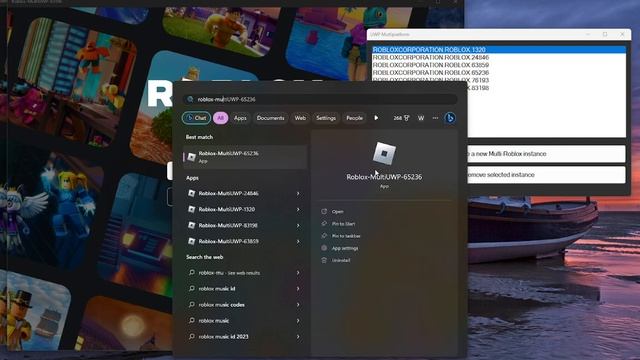Expand arrow for 'roblox music codes' suggestion
Image resolution: width=640 pixels, height=360 pixels.
click(x=298, y=304)
